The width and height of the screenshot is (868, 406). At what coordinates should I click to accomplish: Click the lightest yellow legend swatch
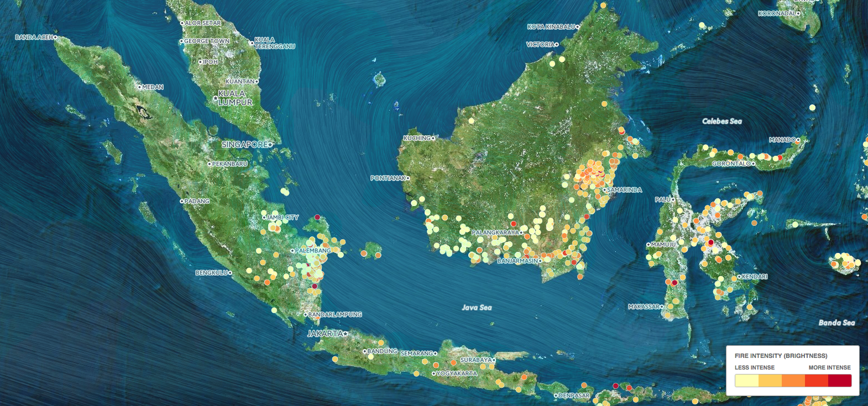(746, 381)
